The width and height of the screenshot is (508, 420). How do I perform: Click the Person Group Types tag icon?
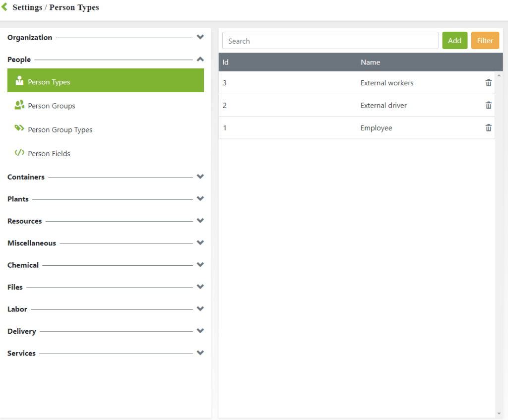coord(19,129)
